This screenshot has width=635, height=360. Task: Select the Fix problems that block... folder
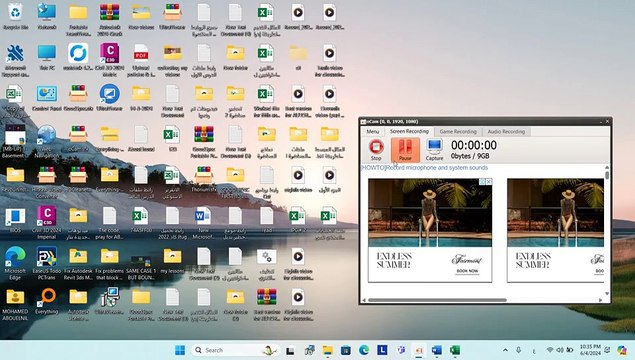(110, 264)
